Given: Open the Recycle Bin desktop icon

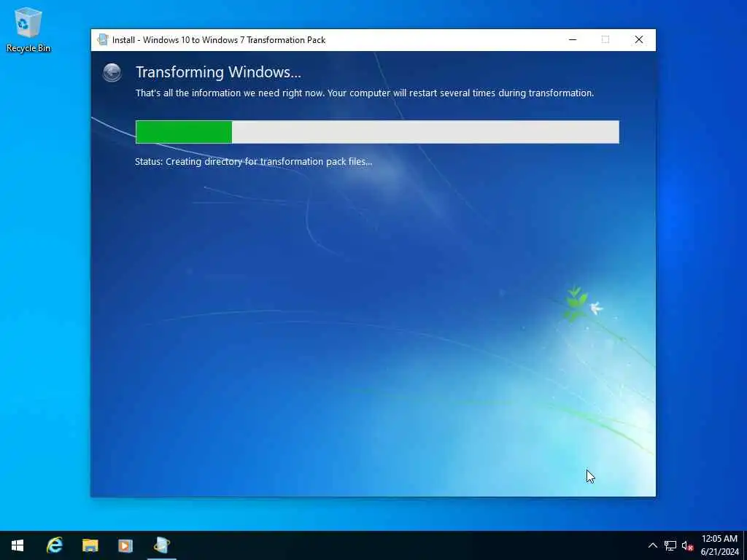Looking at the screenshot, I should click(28, 29).
